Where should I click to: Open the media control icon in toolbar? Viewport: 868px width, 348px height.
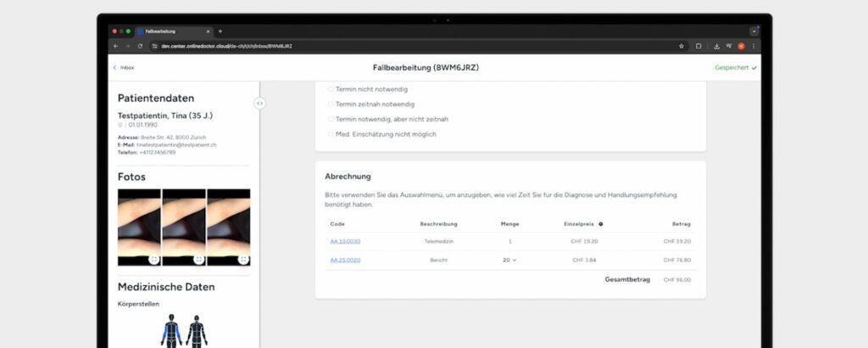(x=729, y=46)
